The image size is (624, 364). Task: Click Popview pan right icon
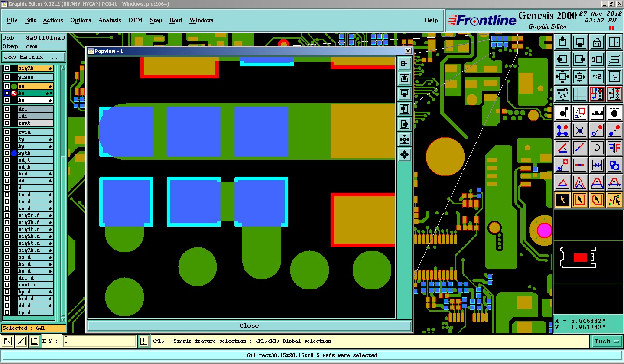[404, 124]
